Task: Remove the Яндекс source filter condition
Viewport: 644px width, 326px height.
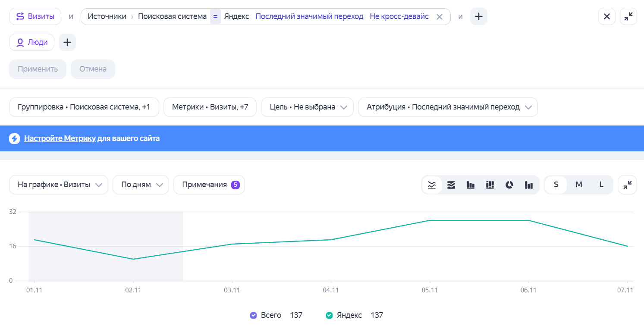Action: point(440,17)
